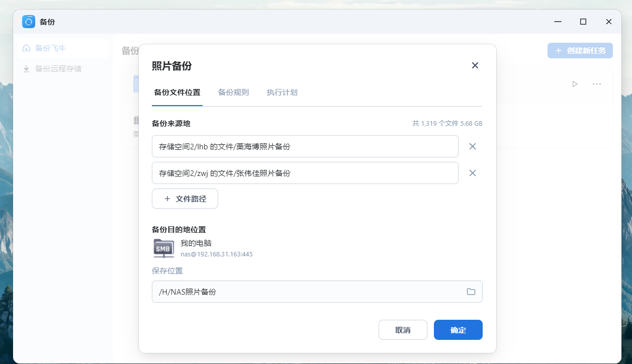Click the 我的电脑 destination name

coord(196,243)
